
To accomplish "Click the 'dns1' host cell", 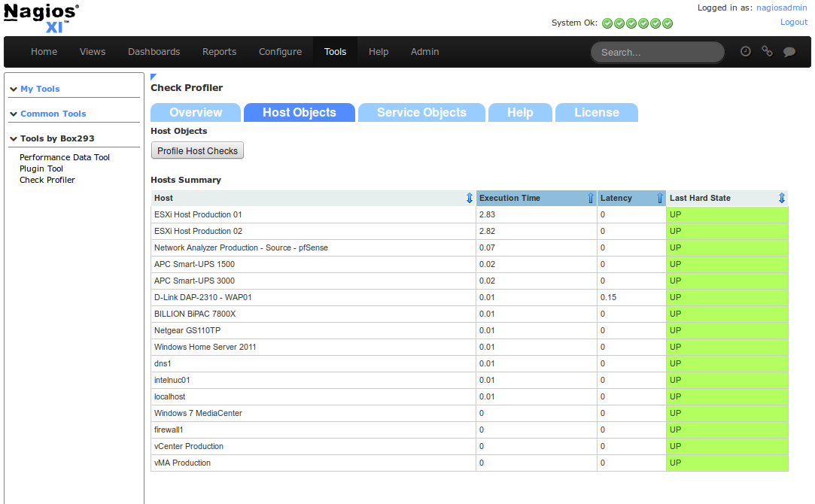I will (313, 364).
